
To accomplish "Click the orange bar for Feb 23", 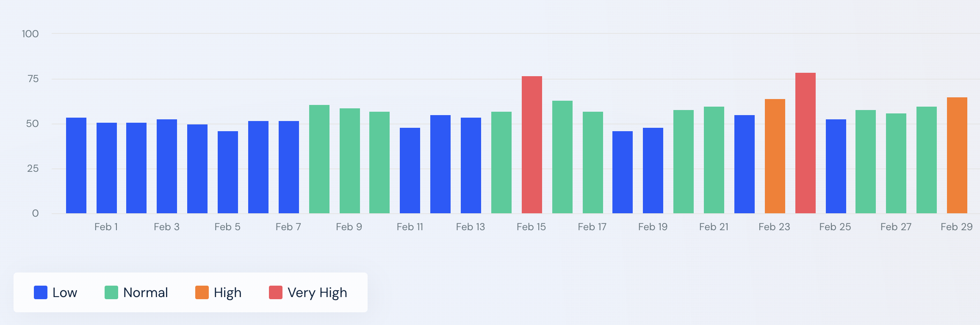I will tap(775, 156).
